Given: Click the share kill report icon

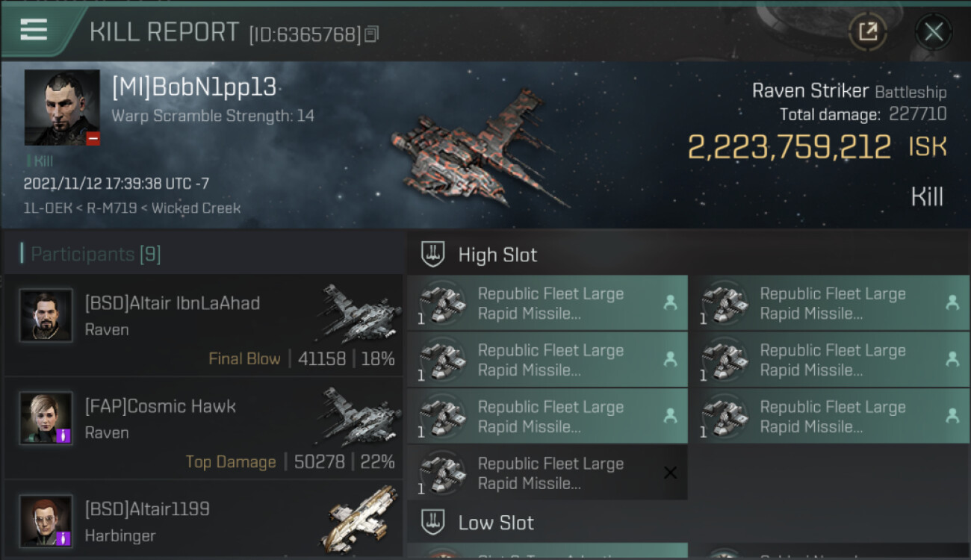Looking at the screenshot, I should click(x=868, y=31).
